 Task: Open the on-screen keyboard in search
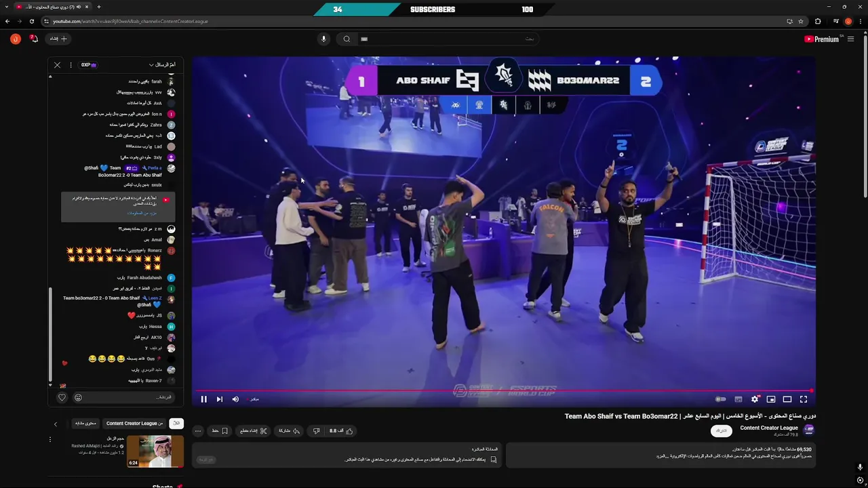point(364,39)
